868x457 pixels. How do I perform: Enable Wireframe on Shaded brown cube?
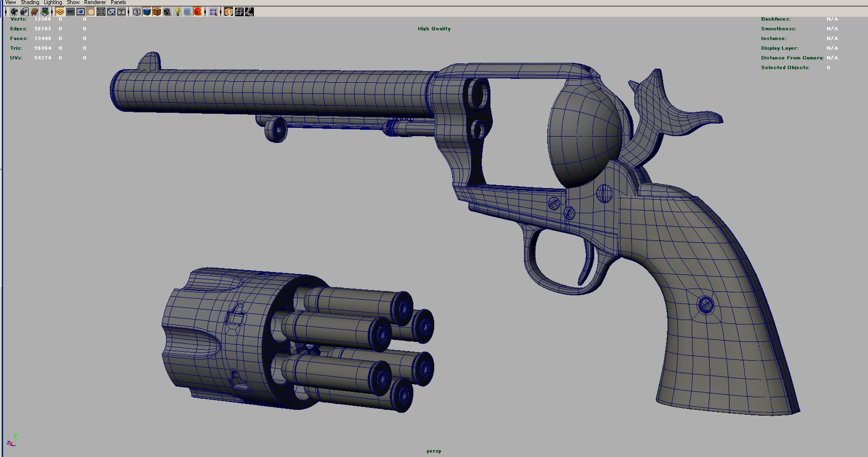(157, 12)
